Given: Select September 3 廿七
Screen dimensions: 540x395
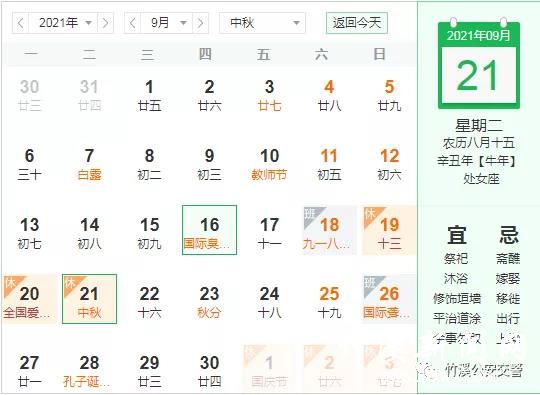Looking at the screenshot, I should [269, 95].
